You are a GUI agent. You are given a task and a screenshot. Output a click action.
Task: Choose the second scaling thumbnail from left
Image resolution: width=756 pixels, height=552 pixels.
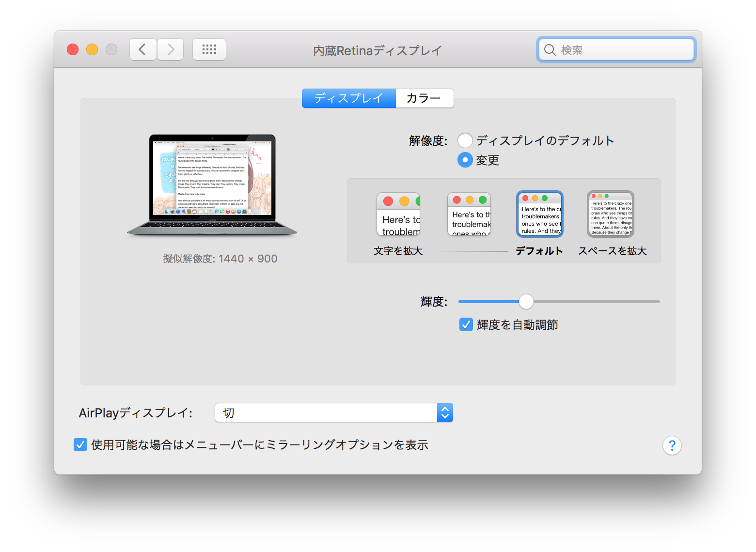click(469, 214)
